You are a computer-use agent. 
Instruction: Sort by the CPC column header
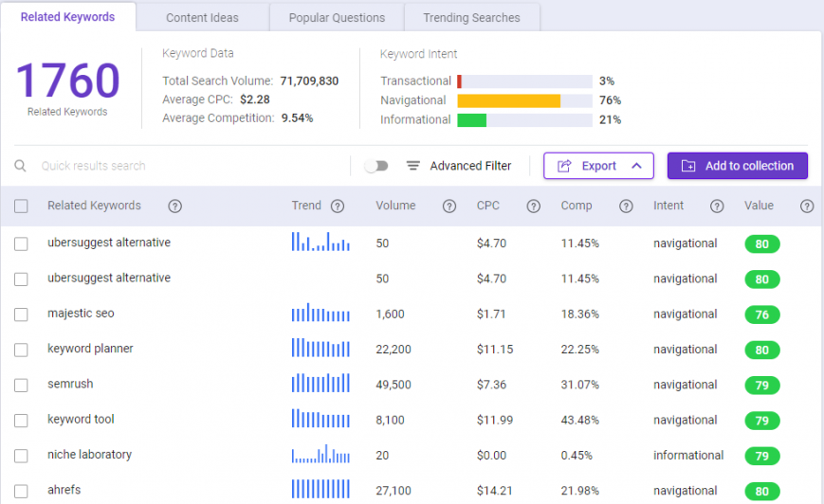(x=488, y=206)
